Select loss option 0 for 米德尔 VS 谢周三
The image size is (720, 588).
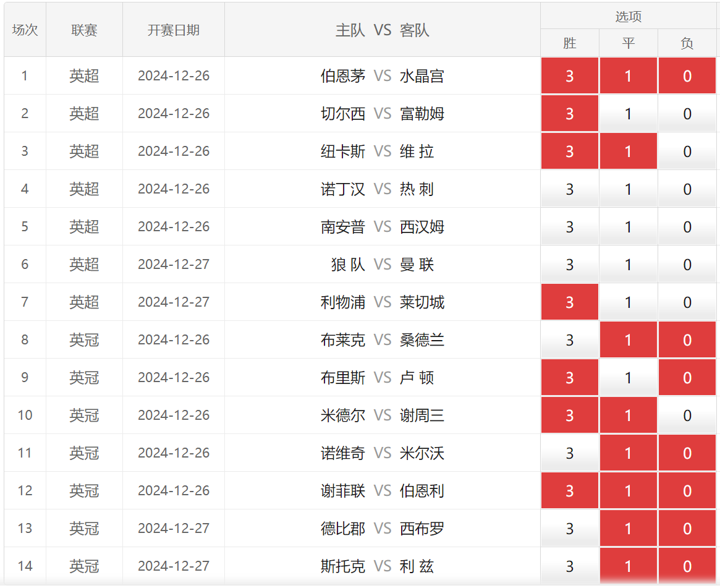(x=687, y=415)
